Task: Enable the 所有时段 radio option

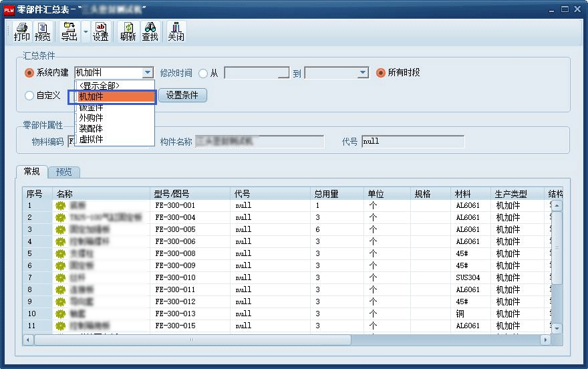Action: tap(381, 73)
